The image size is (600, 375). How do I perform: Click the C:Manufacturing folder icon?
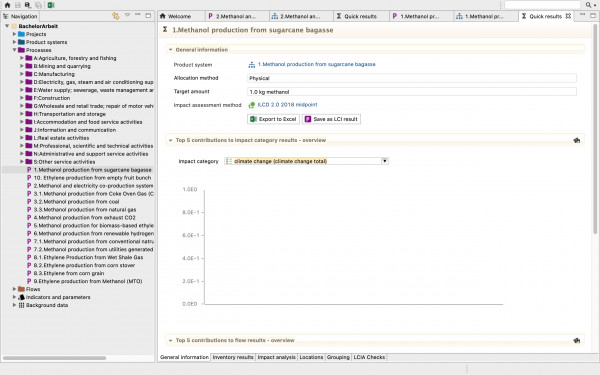(x=29, y=74)
